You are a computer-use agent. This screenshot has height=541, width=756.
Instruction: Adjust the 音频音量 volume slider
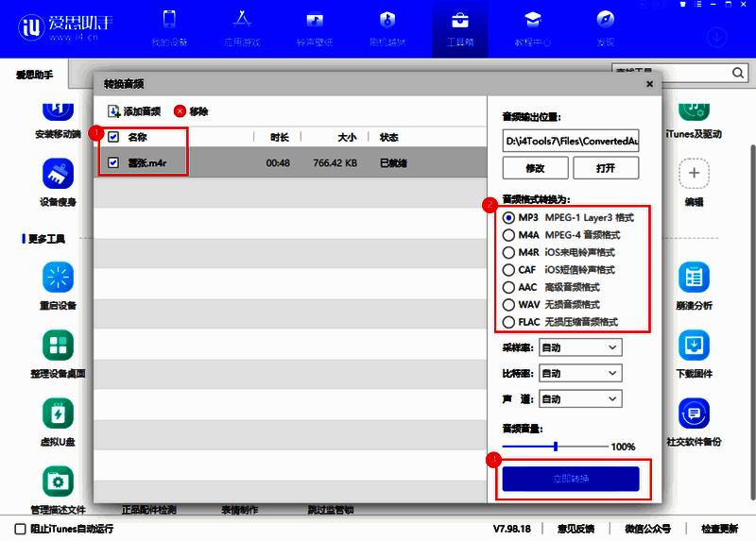coord(556,446)
